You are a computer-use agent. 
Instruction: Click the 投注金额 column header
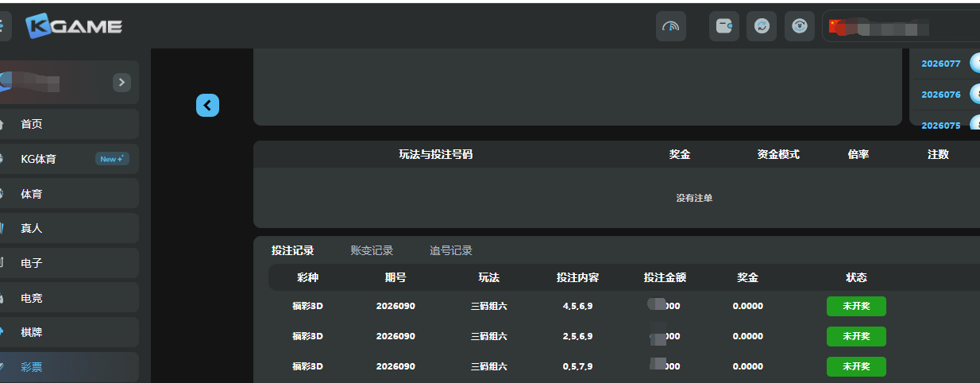pos(665,277)
